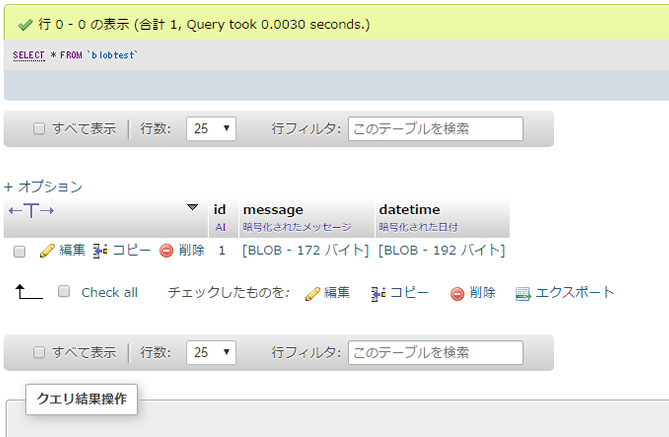Expand the + オプション section
The width and height of the screenshot is (669, 437).
[43, 186]
